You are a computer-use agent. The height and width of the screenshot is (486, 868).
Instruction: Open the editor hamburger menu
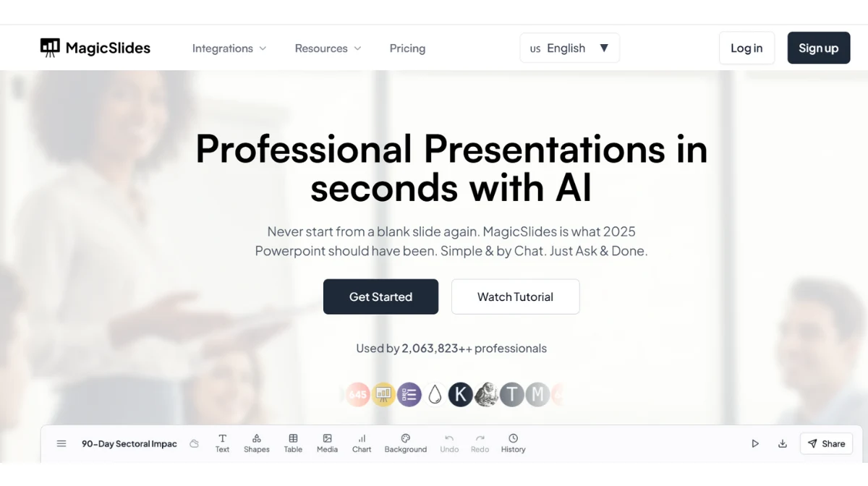[x=61, y=444]
